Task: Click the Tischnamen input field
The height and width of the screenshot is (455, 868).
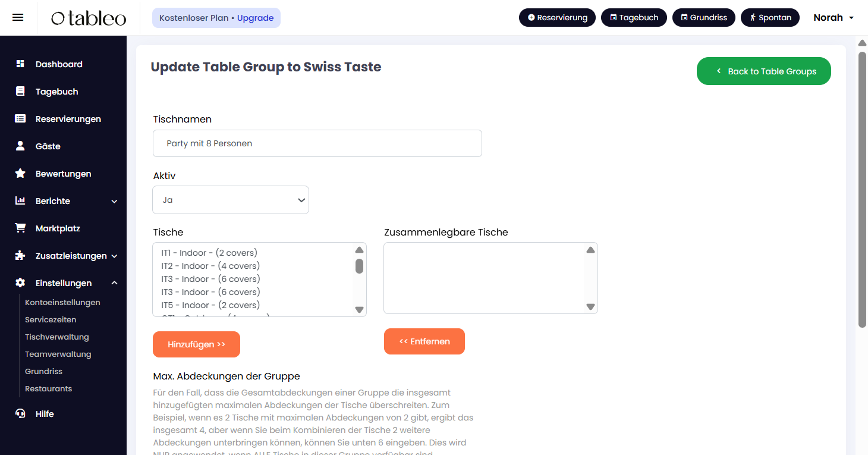Action: [x=317, y=143]
